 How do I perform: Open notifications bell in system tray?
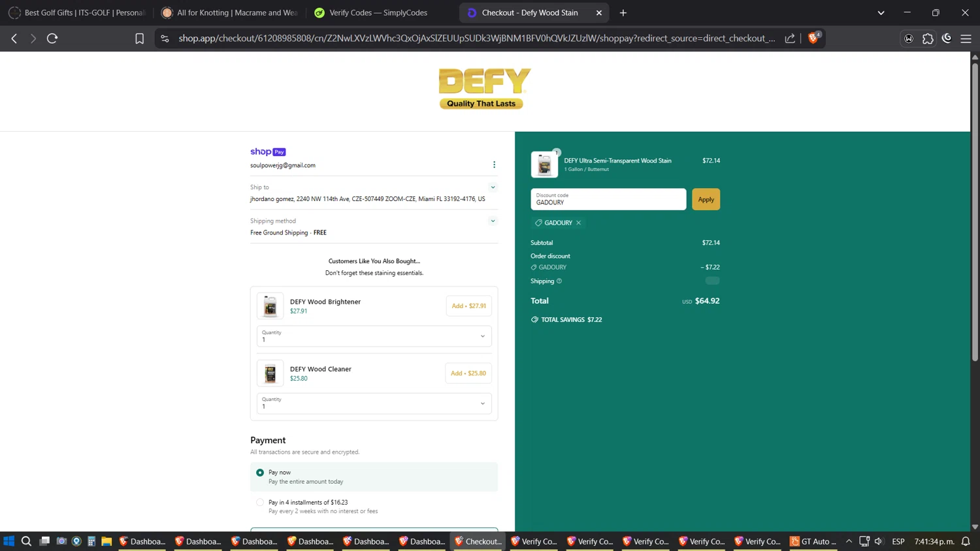click(966, 541)
